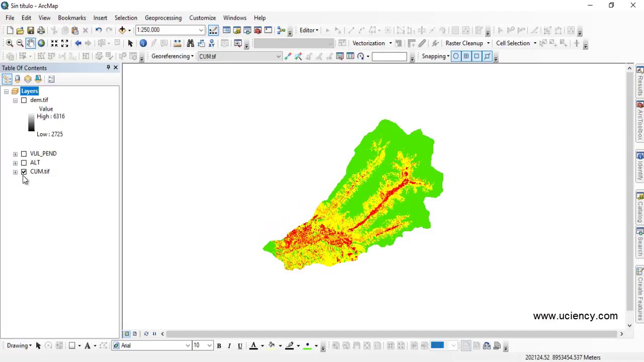The image size is (644, 362).
Task: Click the Line Color swatch button
Action: point(290,345)
